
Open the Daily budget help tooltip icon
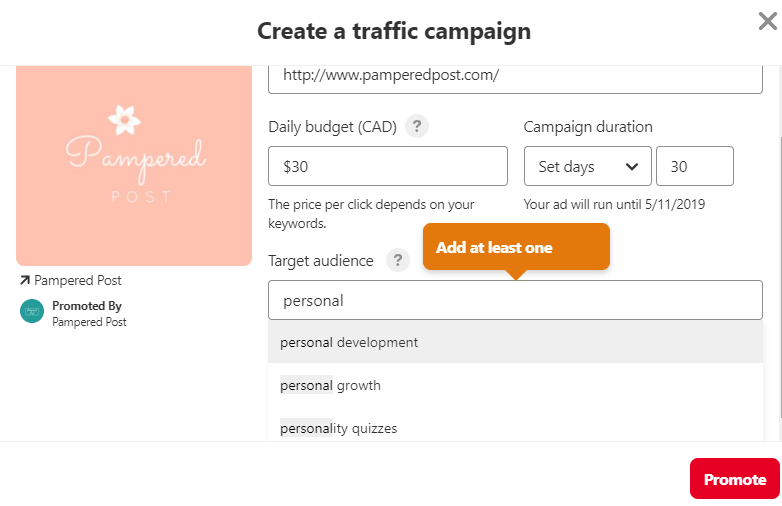418,127
